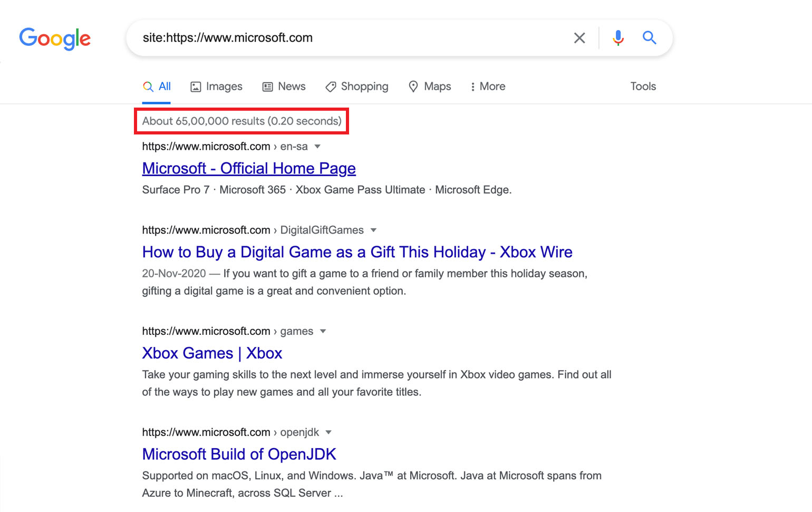Image resolution: width=812 pixels, height=512 pixels.
Task: Expand the games breadcrumb chevron
Action: pyautogui.click(x=323, y=331)
